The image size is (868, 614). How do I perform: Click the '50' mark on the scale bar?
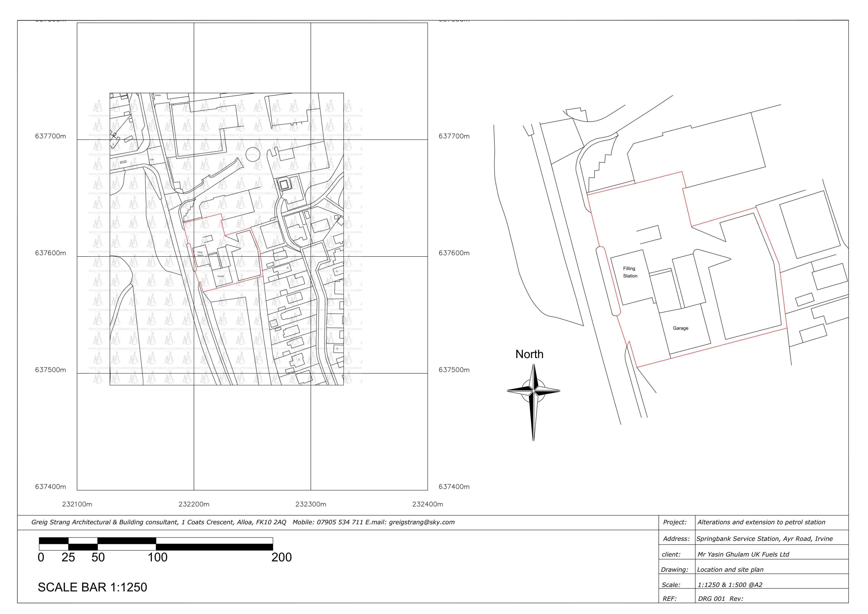coord(98,557)
